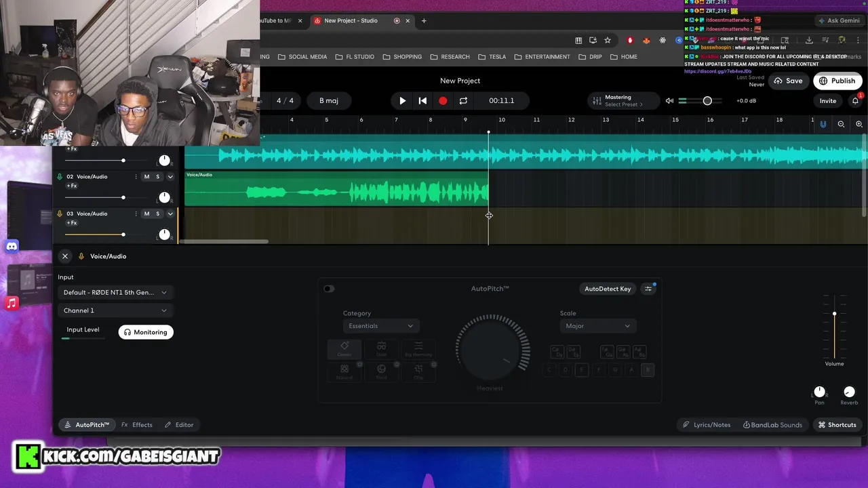This screenshot has height=488, width=868.
Task: Expand the track 03 dropdown chevron
Action: pos(170,213)
